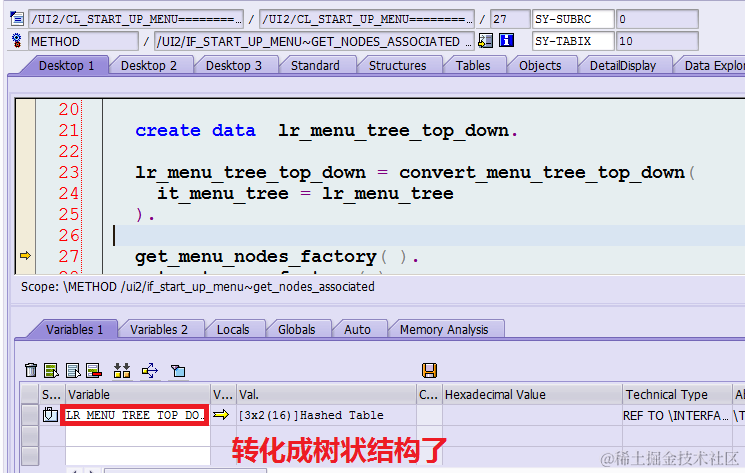Click the empty second variable name cell
Viewport: 745px width, 473px height.
tap(138, 436)
